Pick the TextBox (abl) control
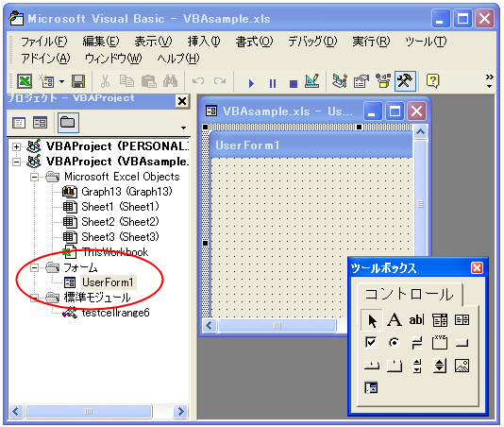Viewport: 504px width, 427px height. pyautogui.click(x=417, y=320)
